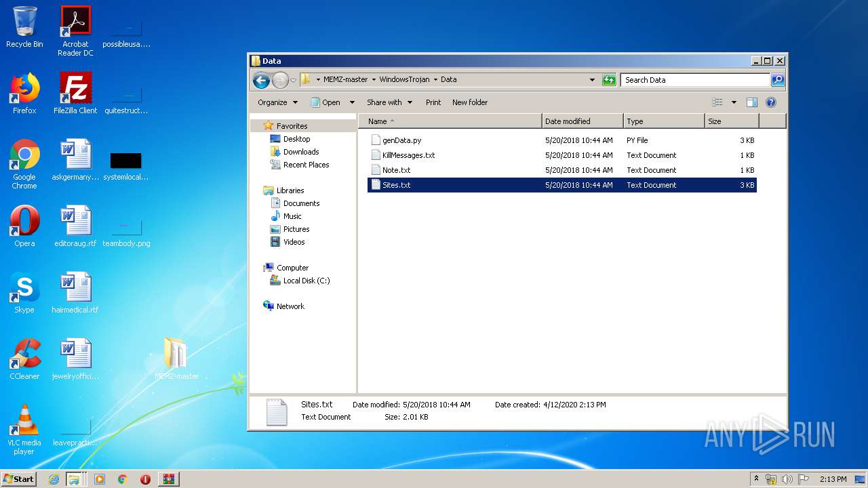868x488 pixels.
Task: Expand the view options dropdown arrow
Action: tap(734, 102)
